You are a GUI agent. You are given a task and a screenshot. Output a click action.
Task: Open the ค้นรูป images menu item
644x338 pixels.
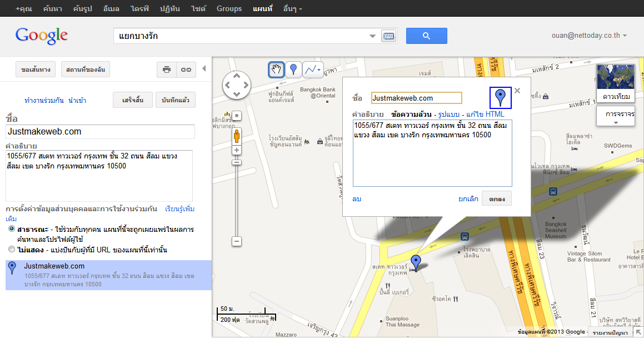[x=83, y=8]
